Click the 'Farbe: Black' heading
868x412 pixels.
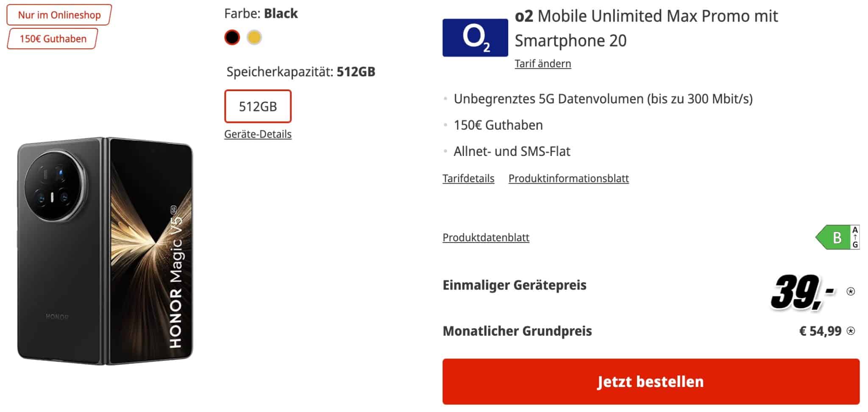[262, 13]
